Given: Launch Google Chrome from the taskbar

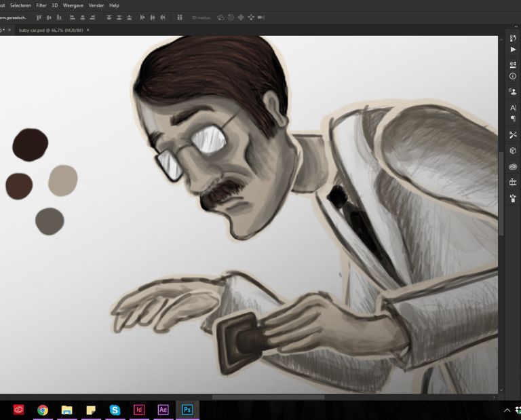Looking at the screenshot, I should [43, 410].
